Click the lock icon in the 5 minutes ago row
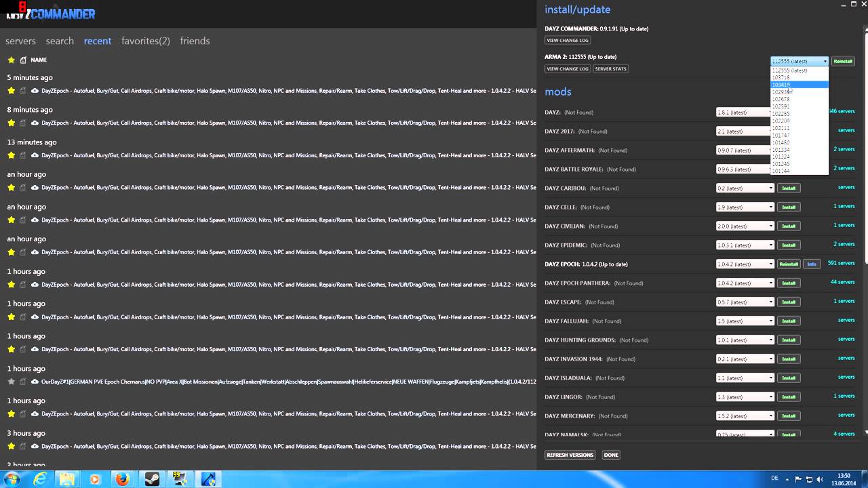This screenshot has height=488, width=868. coord(23,90)
